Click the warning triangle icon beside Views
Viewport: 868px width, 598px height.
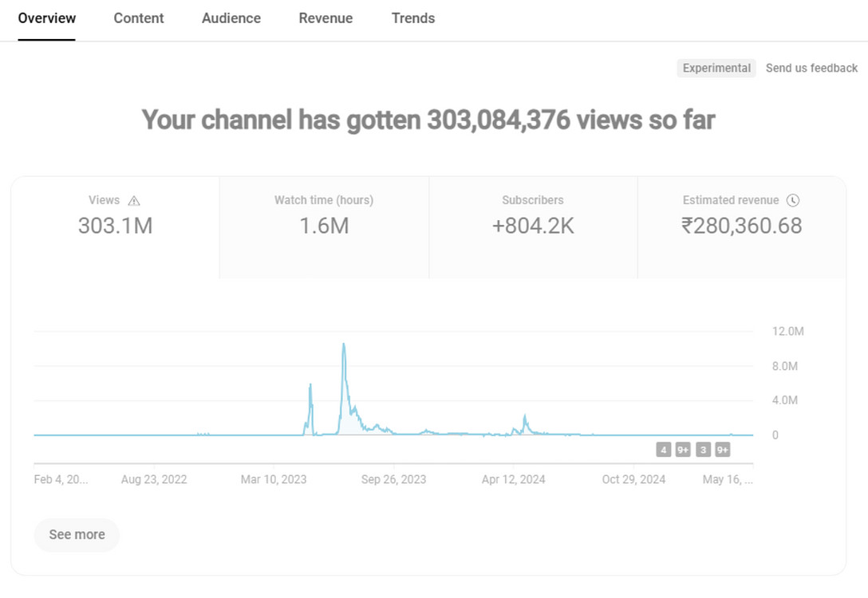pos(134,201)
